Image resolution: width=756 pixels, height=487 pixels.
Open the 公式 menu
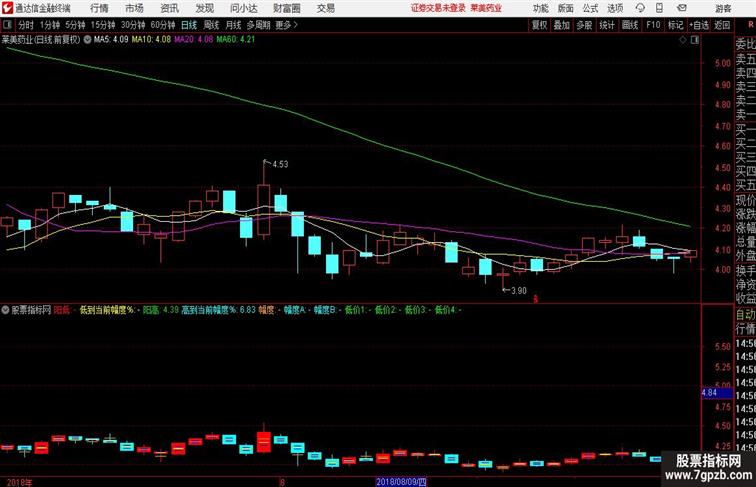tap(590, 8)
